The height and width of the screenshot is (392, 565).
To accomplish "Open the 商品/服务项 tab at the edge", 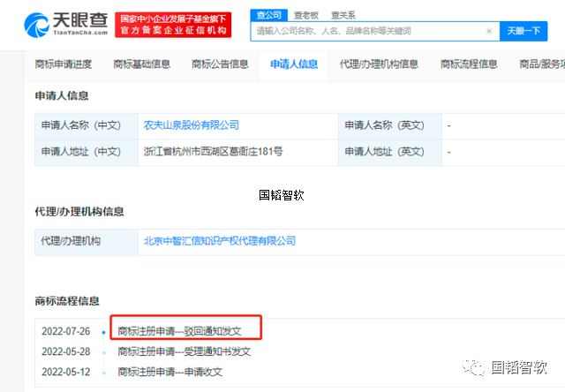I will point(541,64).
